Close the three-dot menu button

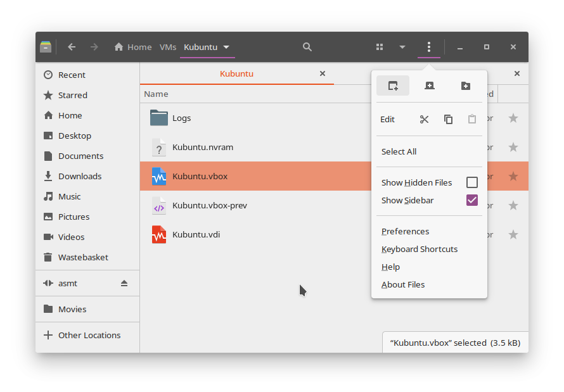[x=429, y=47]
